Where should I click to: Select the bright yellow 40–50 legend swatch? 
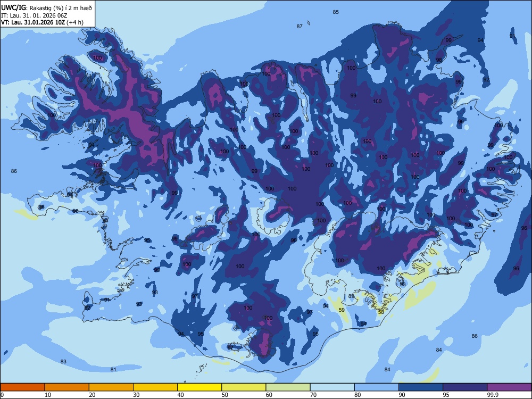pyautogui.click(x=199, y=387)
